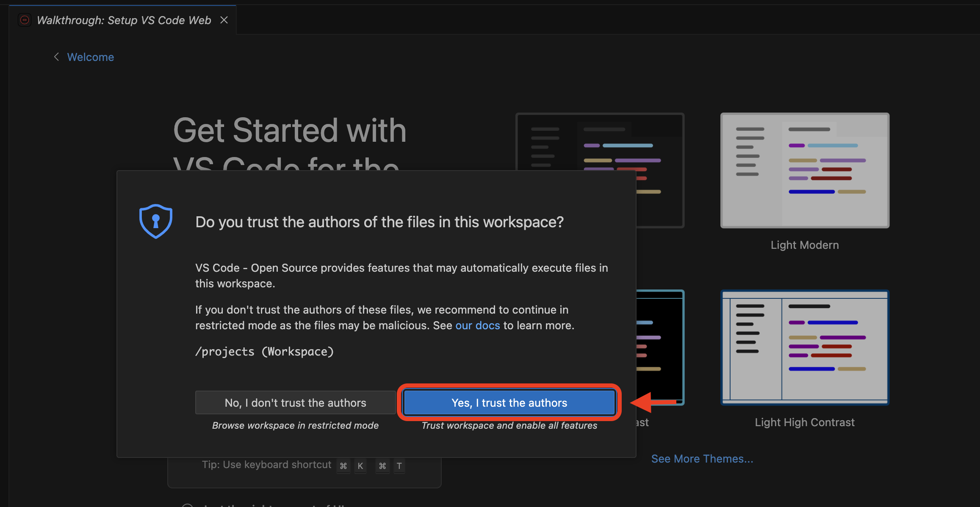This screenshot has height=507, width=980.
Task: Click the back chevron beside Welcome
Action: tap(56, 57)
